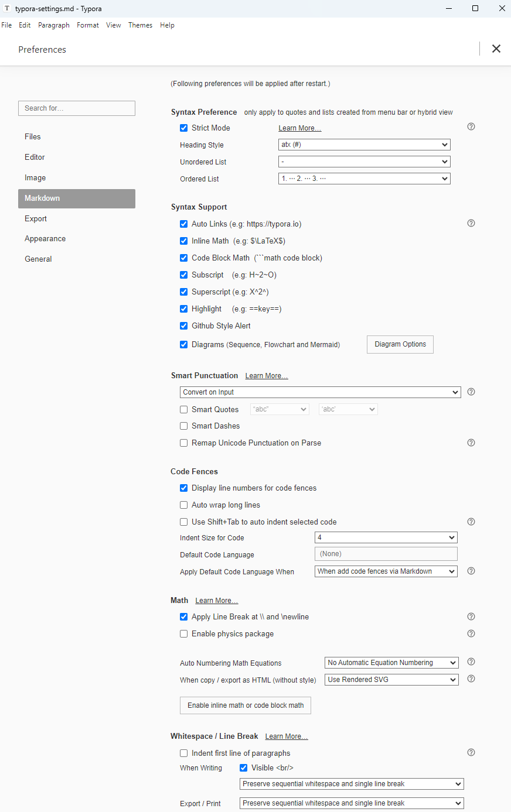
Task: Uncheck Display line numbers for code fences
Action: (183, 488)
